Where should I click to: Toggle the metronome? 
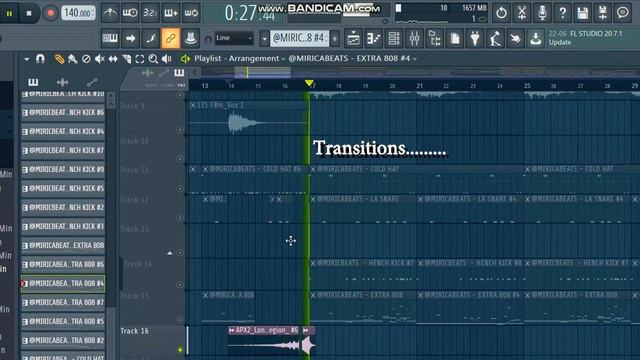110,13
